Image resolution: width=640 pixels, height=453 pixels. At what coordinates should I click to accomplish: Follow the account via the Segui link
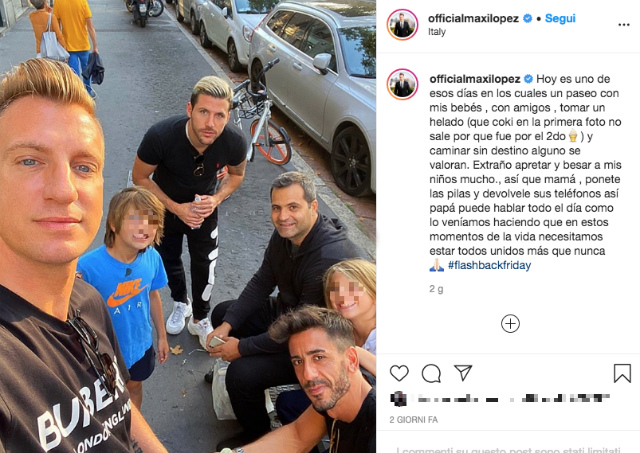pyautogui.click(x=560, y=18)
